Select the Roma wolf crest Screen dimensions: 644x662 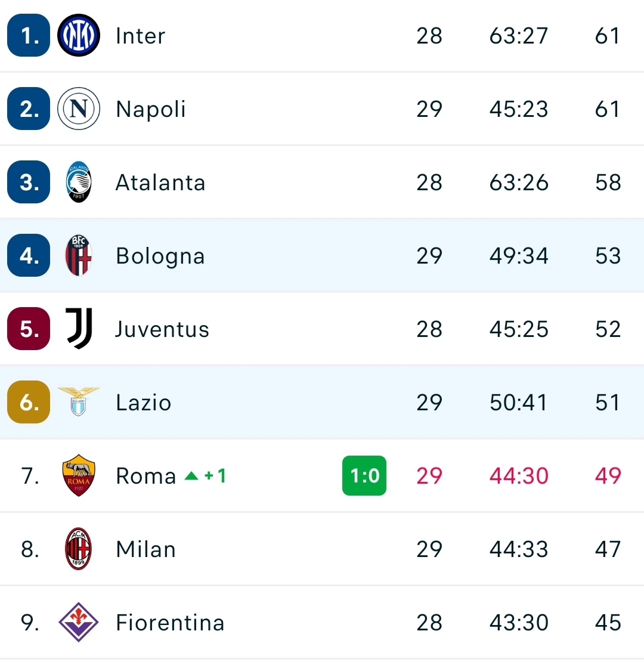tap(78, 475)
